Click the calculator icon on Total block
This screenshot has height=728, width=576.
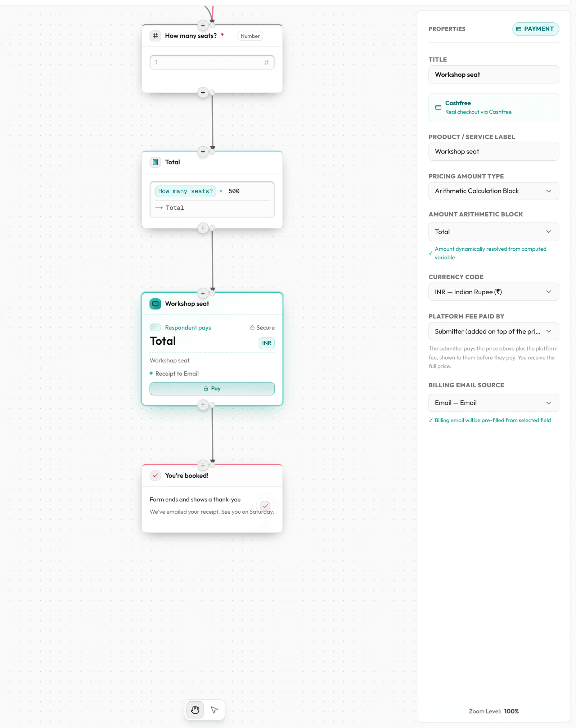(155, 162)
